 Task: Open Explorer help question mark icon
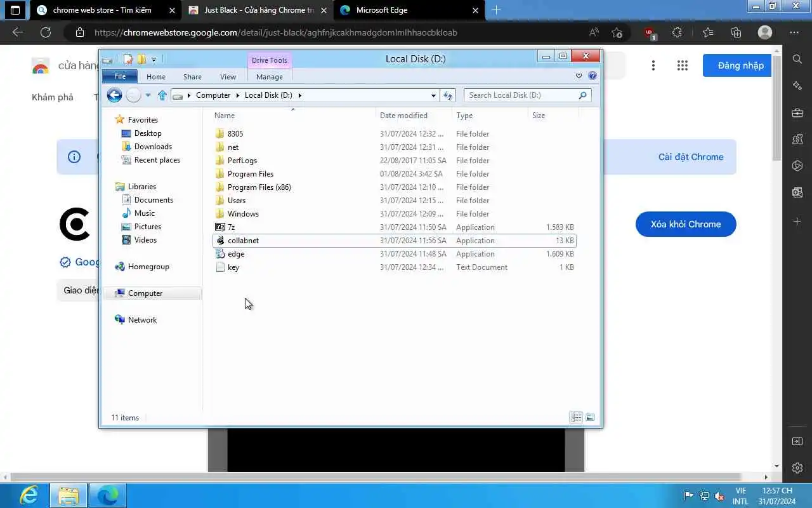593,76
